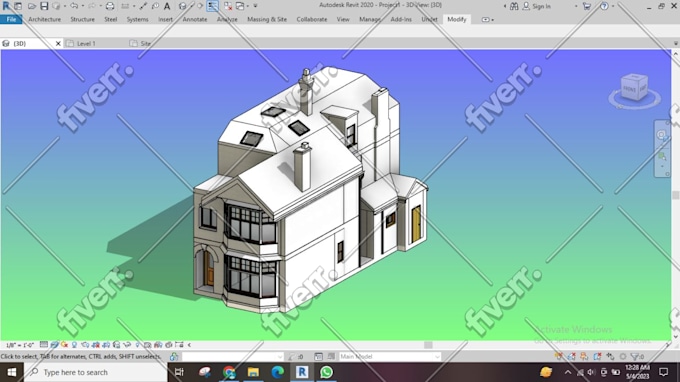
Task: Open the Undo history dropdown arrow
Action: tap(82, 6)
